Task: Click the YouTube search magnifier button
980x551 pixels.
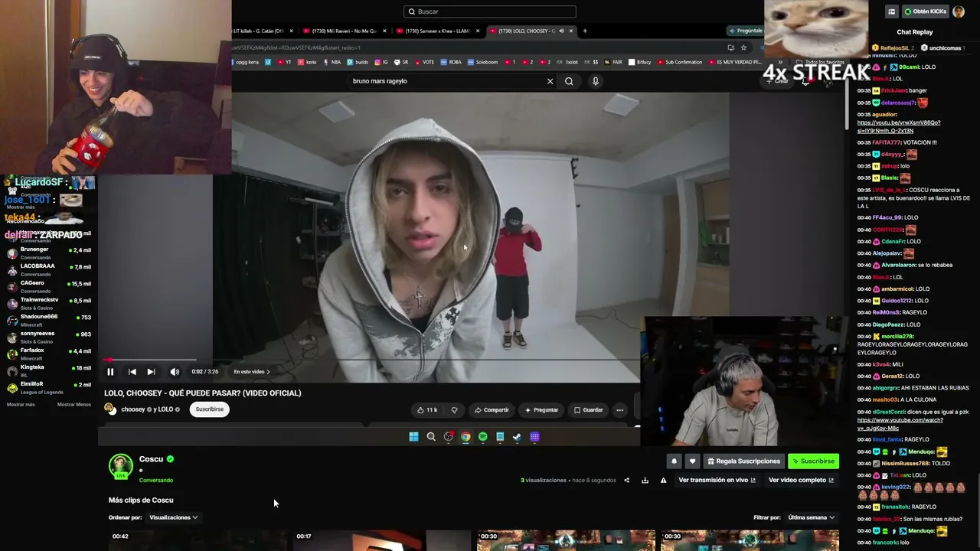Action: click(569, 81)
